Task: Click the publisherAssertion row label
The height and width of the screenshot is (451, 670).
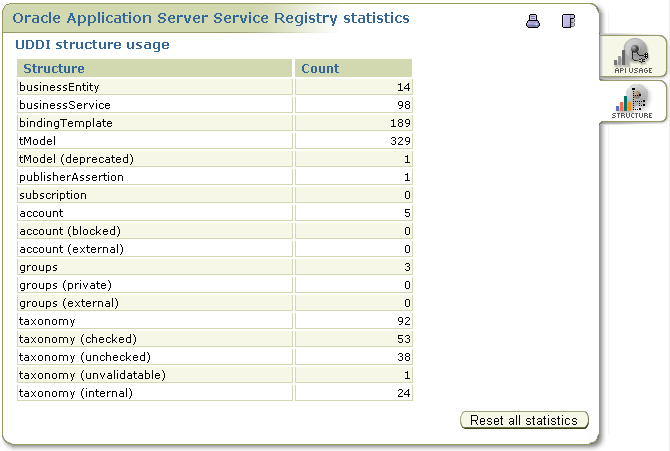Action: coord(71,177)
